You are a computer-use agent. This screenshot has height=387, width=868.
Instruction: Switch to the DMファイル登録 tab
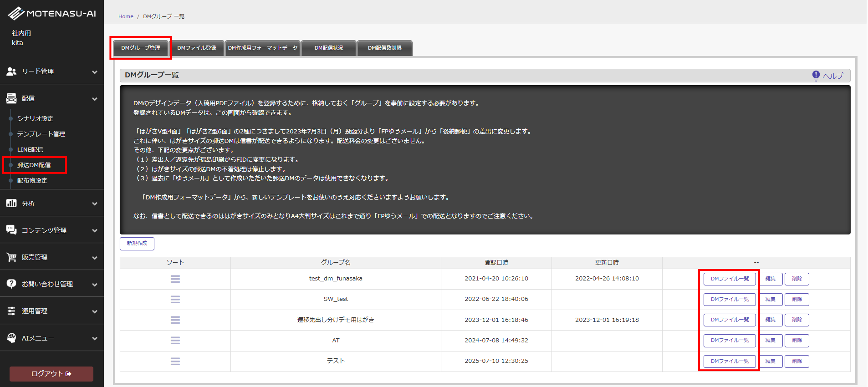[196, 48]
